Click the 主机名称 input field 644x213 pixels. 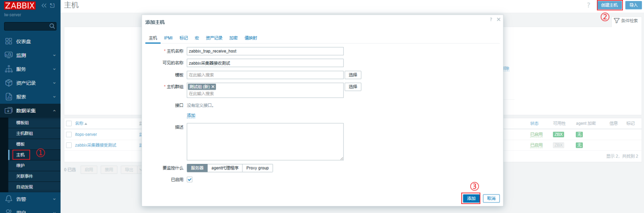pyautogui.click(x=265, y=51)
